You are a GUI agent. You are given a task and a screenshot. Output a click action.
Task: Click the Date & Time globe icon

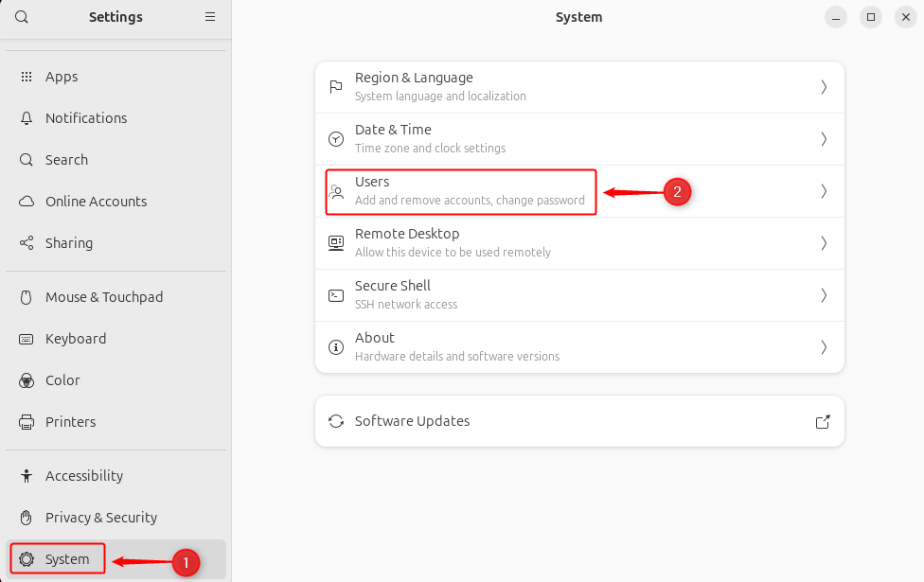(x=335, y=139)
